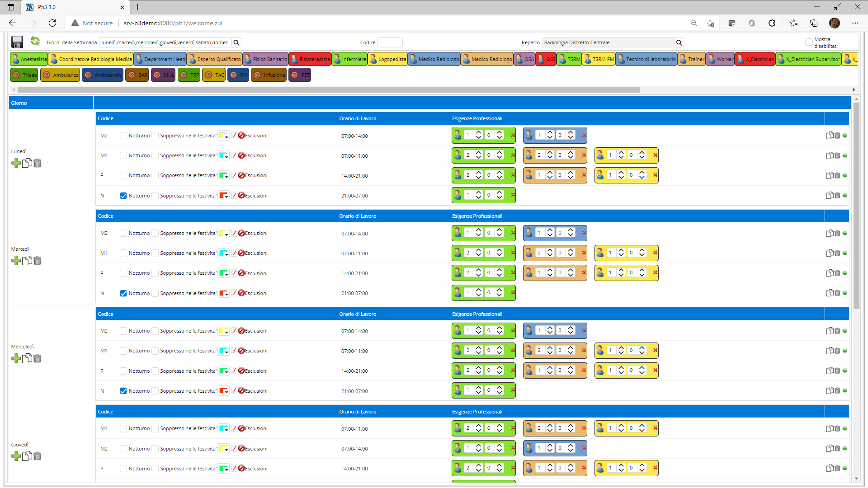Viewport: 868px width, 488px height.
Task: Open the cyan color dropdown on Lunedì M1
Action: [224, 155]
